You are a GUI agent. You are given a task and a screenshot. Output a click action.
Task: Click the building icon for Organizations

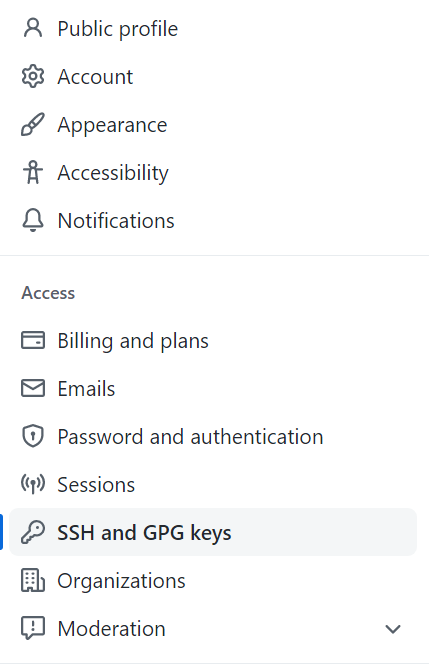33,580
